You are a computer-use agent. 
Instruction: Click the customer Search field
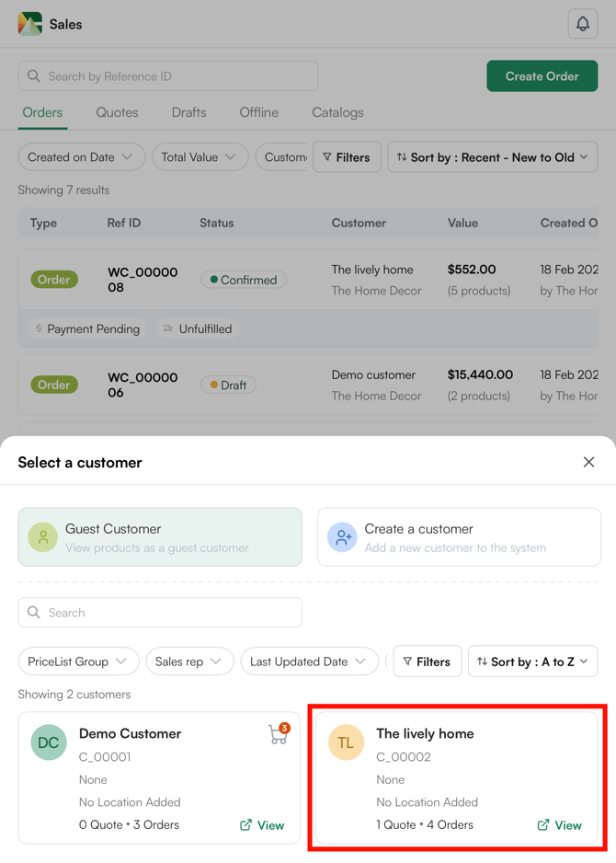click(160, 612)
